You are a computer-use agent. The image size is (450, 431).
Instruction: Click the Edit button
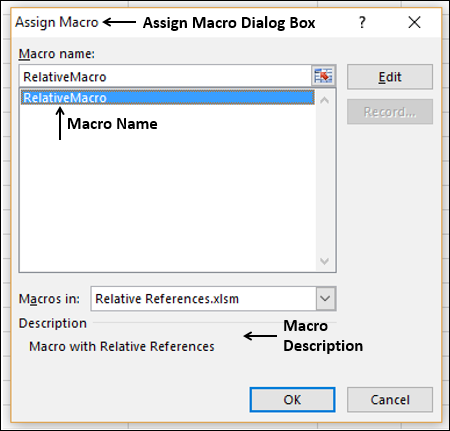390,77
